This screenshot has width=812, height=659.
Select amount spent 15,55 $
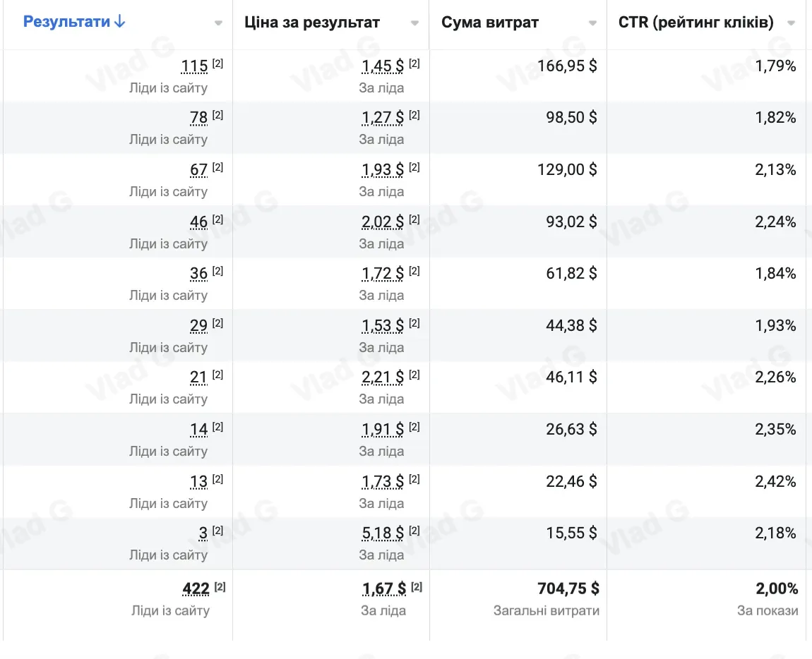[572, 533]
